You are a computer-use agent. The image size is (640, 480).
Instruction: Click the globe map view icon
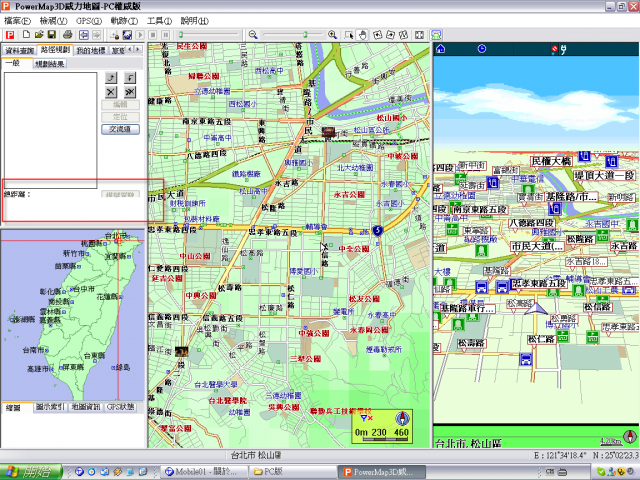[x=127, y=35]
